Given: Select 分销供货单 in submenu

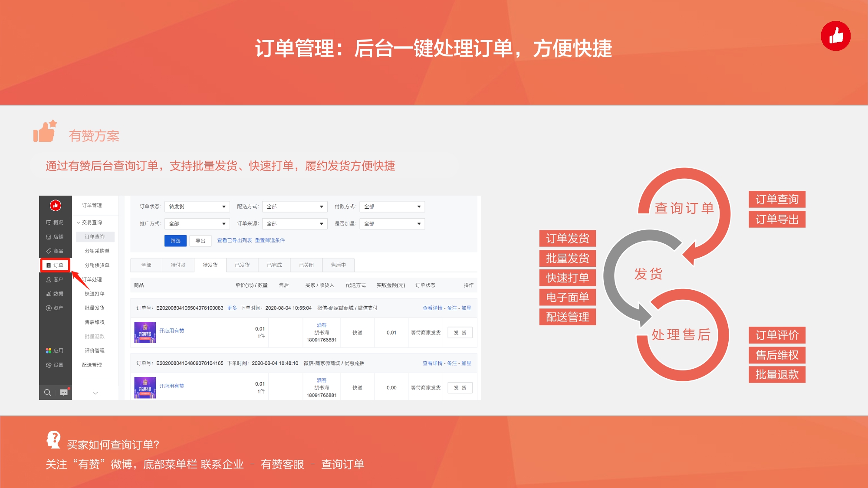Looking at the screenshot, I should (x=97, y=265).
